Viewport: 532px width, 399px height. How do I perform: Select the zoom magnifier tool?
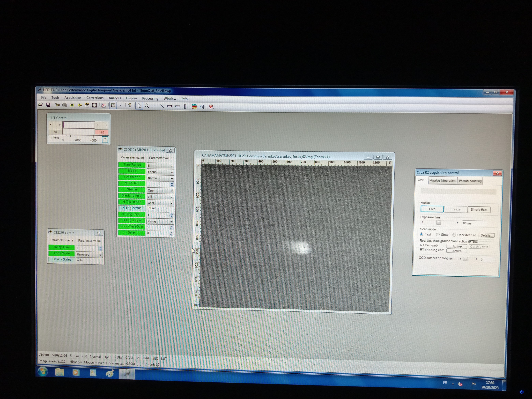point(147,106)
